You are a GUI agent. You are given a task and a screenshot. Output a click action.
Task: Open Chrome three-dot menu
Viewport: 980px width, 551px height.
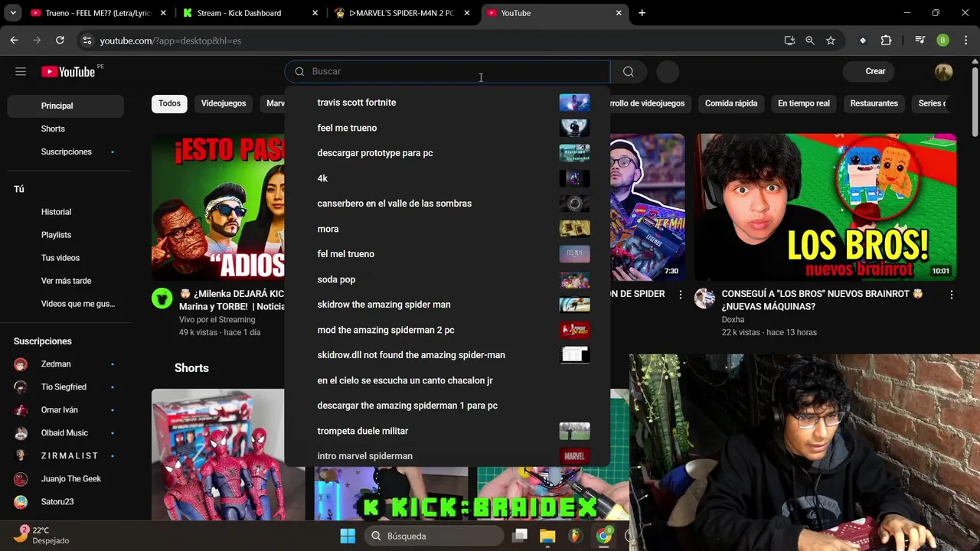pyautogui.click(x=965, y=40)
